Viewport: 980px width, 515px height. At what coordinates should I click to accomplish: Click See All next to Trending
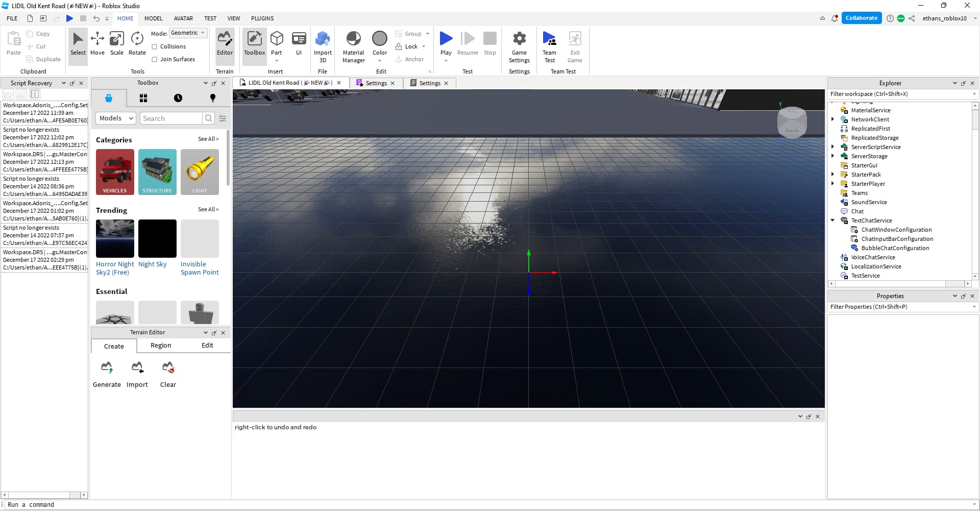tap(208, 209)
